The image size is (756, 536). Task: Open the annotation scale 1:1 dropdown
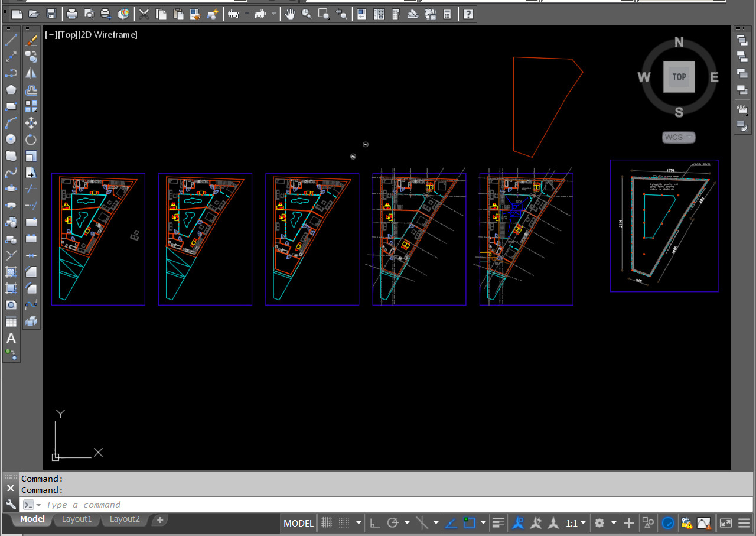[575, 523]
